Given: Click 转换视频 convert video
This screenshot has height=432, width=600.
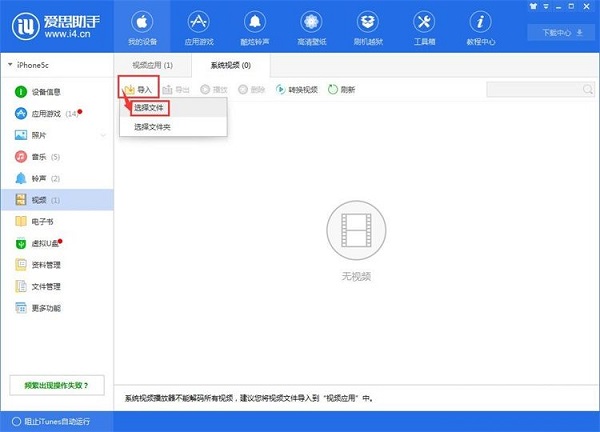Looking at the screenshot, I should pos(297,90).
